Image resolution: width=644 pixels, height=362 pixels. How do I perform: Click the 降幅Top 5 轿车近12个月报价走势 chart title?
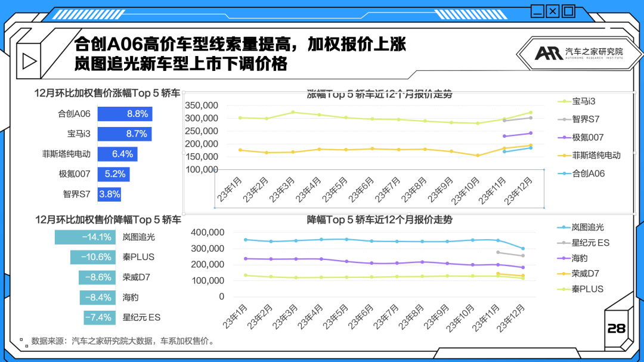click(380, 219)
